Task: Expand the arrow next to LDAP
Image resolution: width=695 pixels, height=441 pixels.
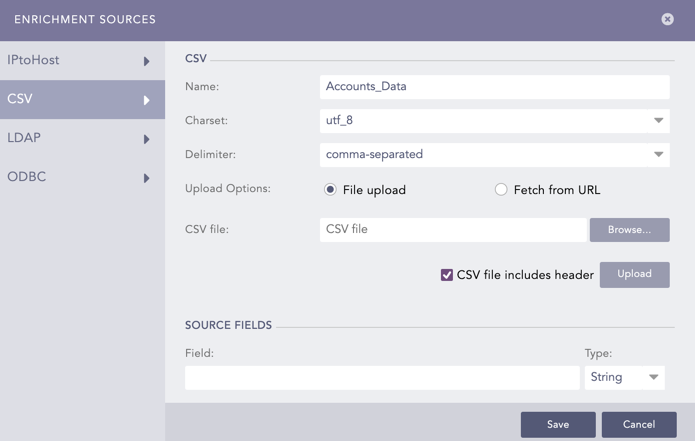Action: point(146,139)
